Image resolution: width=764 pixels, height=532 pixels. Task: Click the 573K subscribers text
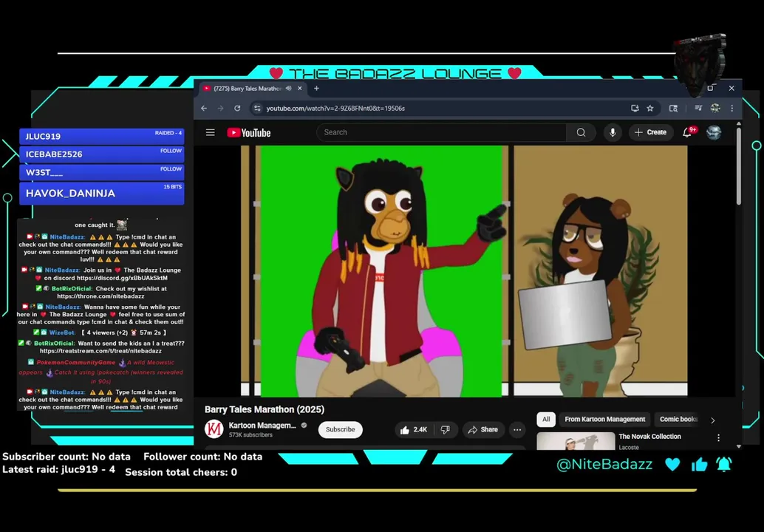pyautogui.click(x=250, y=435)
